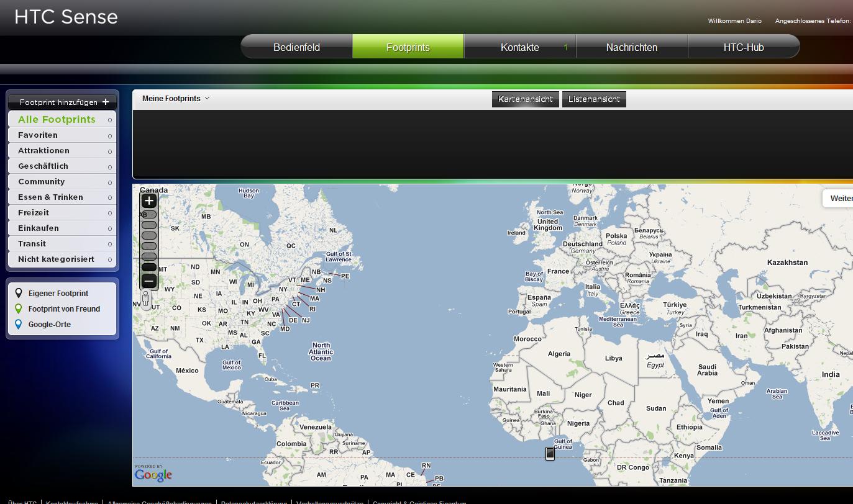Select the Nicht kategorisiert category
Screen dimensions: 853x504
click(62, 259)
